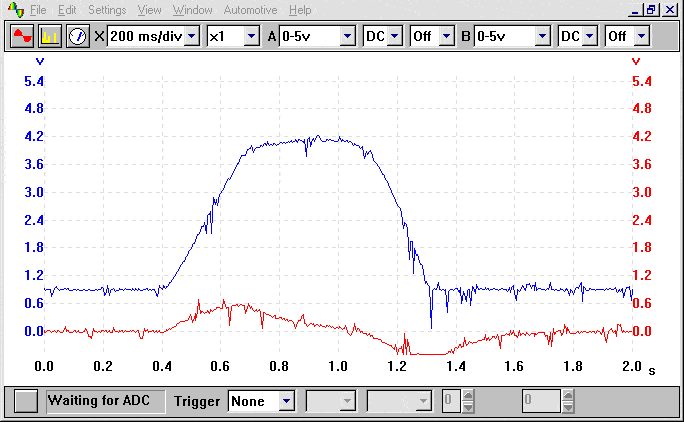Open the Automotive menu

coord(250,10)
